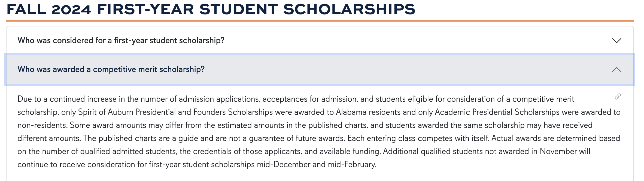Collapse the "Who was awarded" chevron arrow
Image resolution: width=644 pixels, height=181 pixels.
tap(616, 70)
